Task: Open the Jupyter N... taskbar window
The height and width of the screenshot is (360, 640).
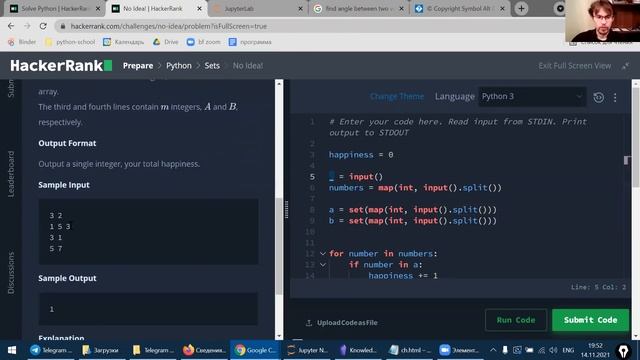Action: click(307, 350)
